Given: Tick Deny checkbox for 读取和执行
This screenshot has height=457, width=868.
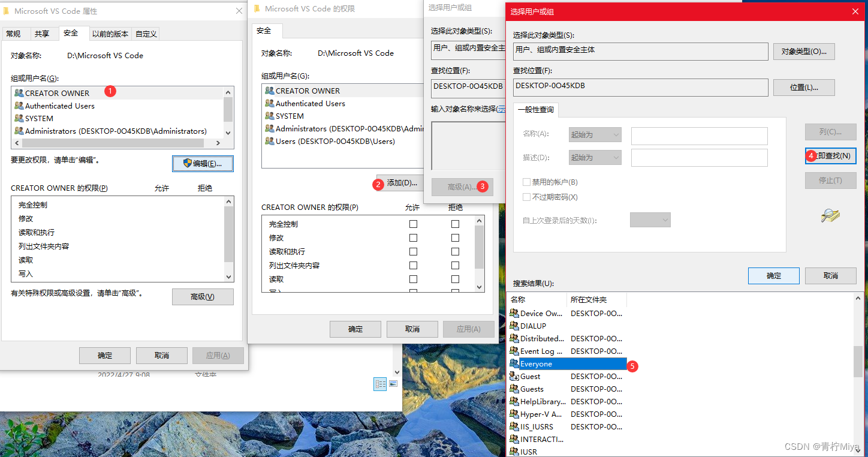Looking at the screenshot, I should (455, 251).
